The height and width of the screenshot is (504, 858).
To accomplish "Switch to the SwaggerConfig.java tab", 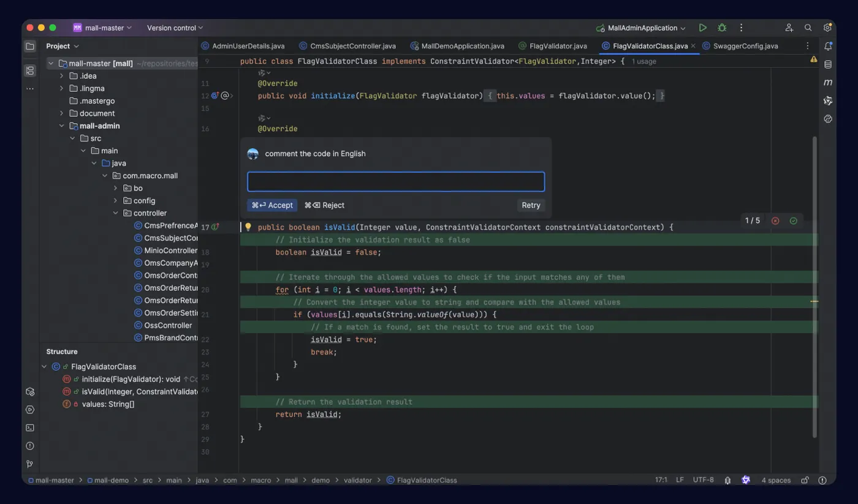I will point(740,46).
